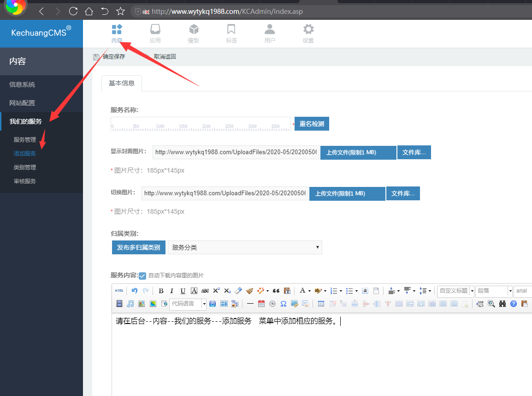Click 确定保存 to save the service
The image size is (532, 396).
[x=109, y=57]
